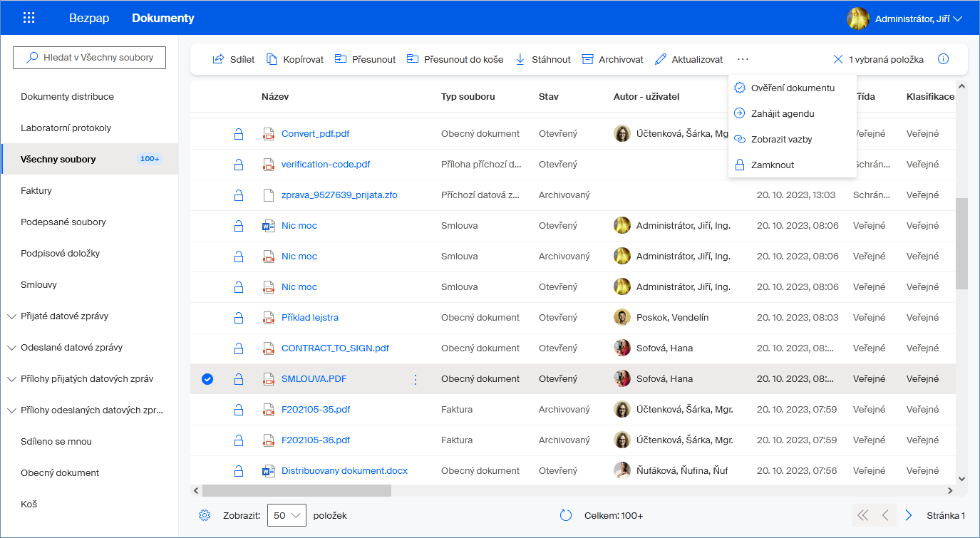Viewport: 980px width, 538px height.
Task: Go to Bezpap in the header
Action: click(x=89, y=18)
